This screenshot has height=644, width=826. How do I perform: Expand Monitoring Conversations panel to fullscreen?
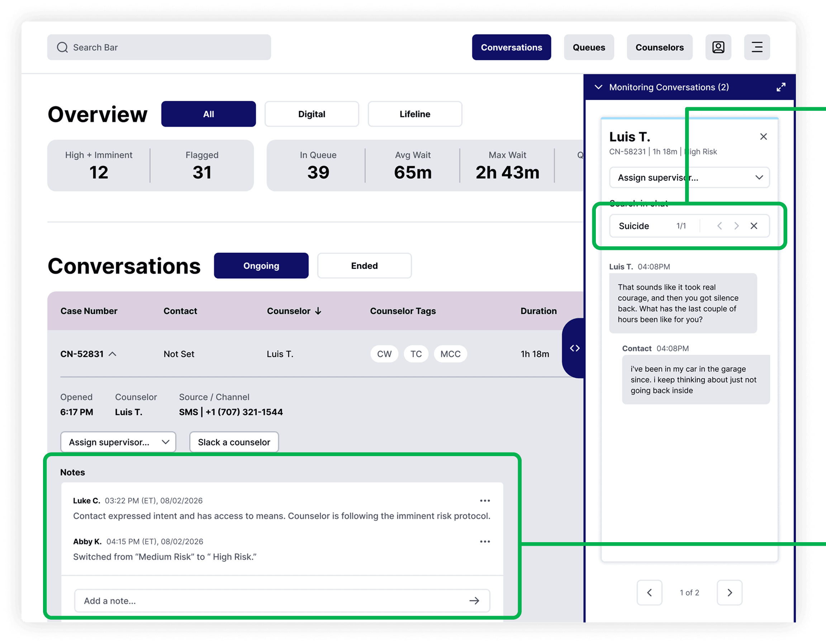point(781,87)
